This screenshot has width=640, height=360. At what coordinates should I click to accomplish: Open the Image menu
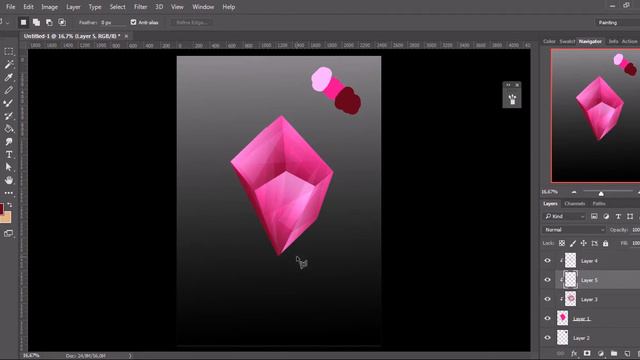coord(49,7)
